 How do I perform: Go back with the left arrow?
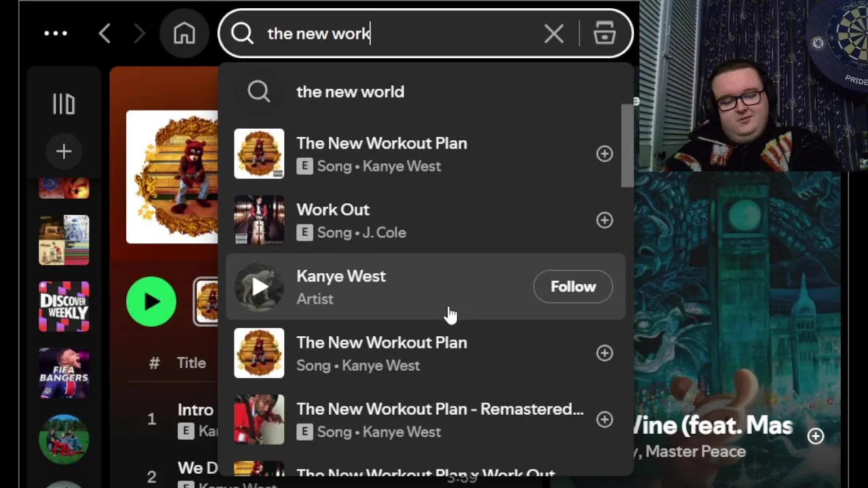104,33
